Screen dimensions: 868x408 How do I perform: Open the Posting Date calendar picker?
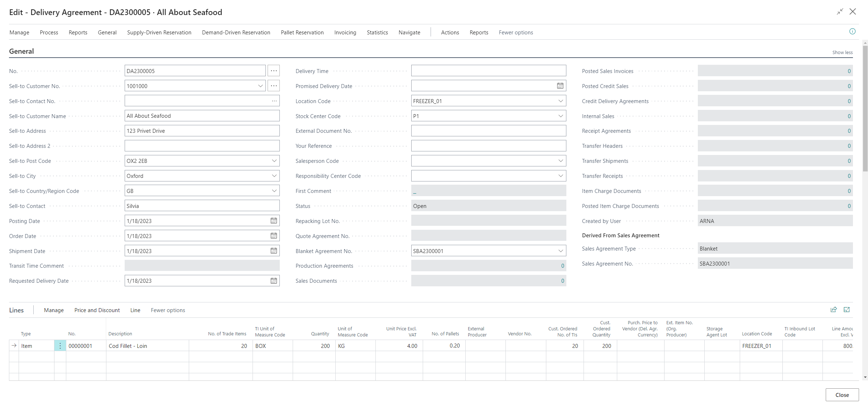pyautogui.click(x=274, y=221)
